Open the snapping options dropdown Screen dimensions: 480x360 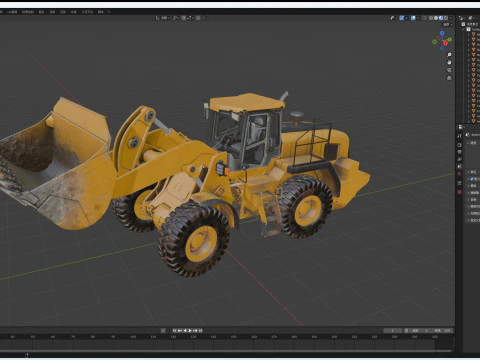tap(190, 18)
